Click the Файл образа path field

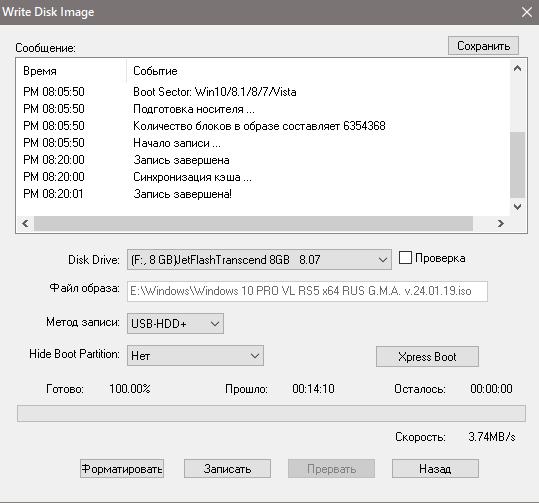[x=307, y=291]
